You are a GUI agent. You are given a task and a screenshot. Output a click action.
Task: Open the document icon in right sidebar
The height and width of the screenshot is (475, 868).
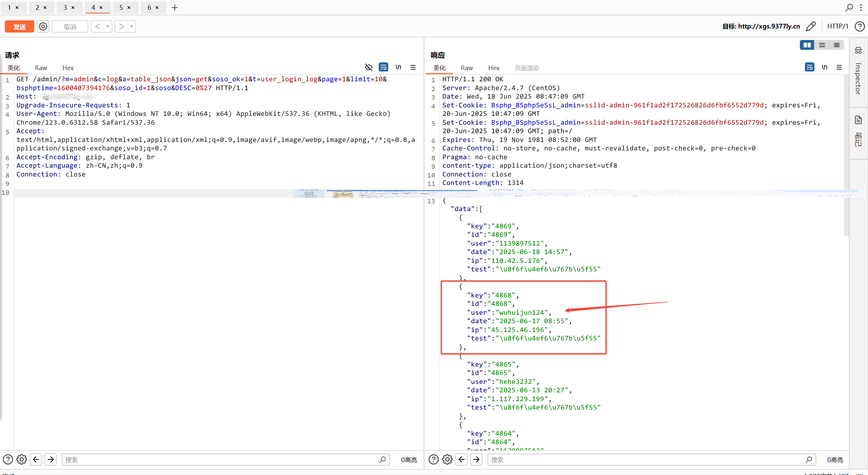(x=858, y=120)
